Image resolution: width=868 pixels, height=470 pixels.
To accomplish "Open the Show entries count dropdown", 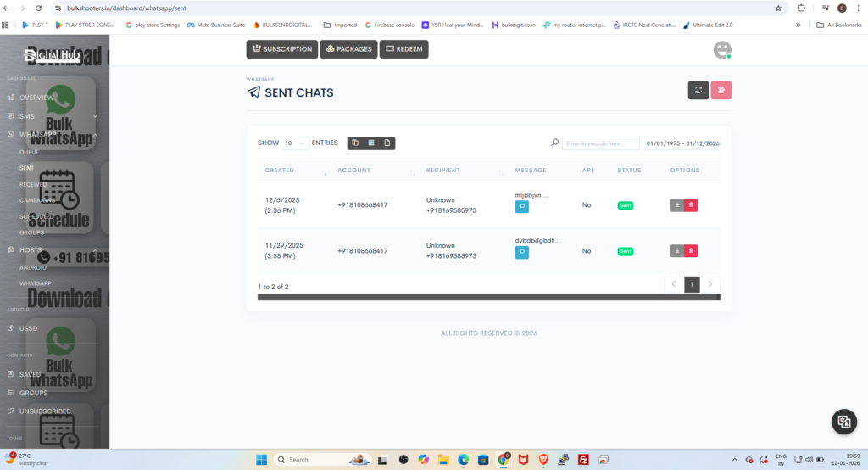I will pos(294,143).
